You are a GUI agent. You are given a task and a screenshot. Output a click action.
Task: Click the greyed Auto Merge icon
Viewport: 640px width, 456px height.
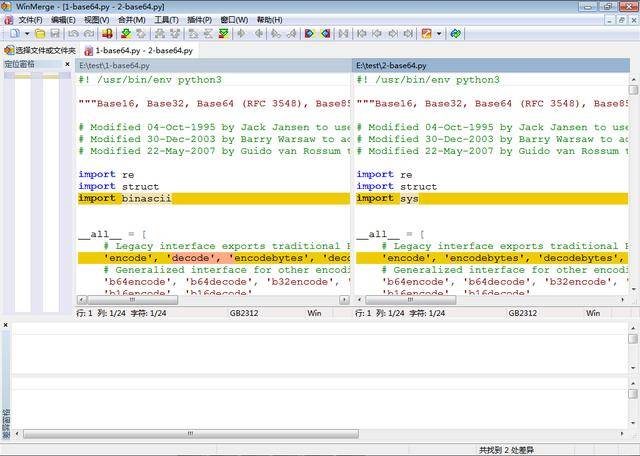click(x=343, y=33)
